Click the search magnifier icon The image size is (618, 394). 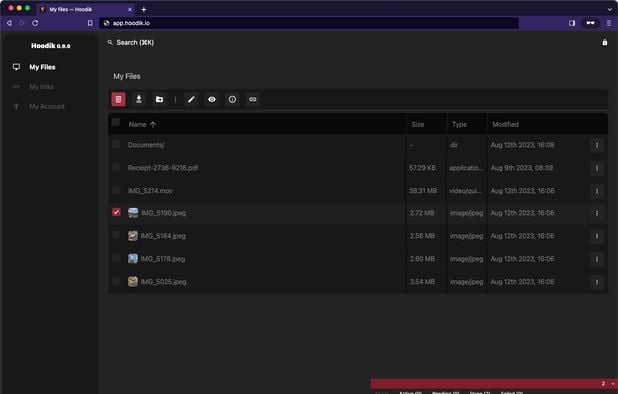click(x=110, y=42)
